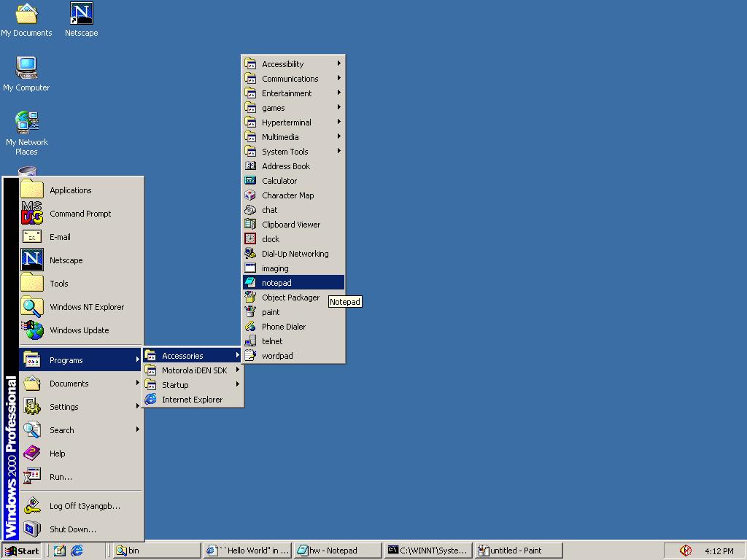
Task: Expand the Communications submenu arrow
Action: (x=338, y=78)
